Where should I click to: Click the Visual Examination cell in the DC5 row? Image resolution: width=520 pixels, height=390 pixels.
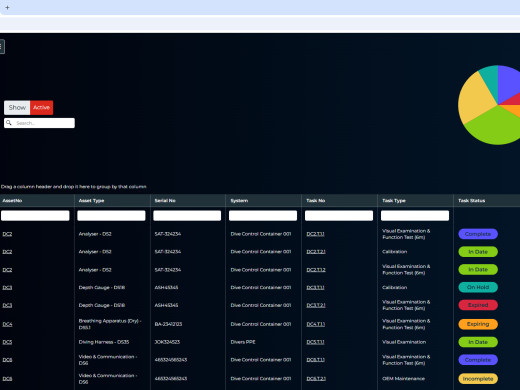tap(404, 342)
